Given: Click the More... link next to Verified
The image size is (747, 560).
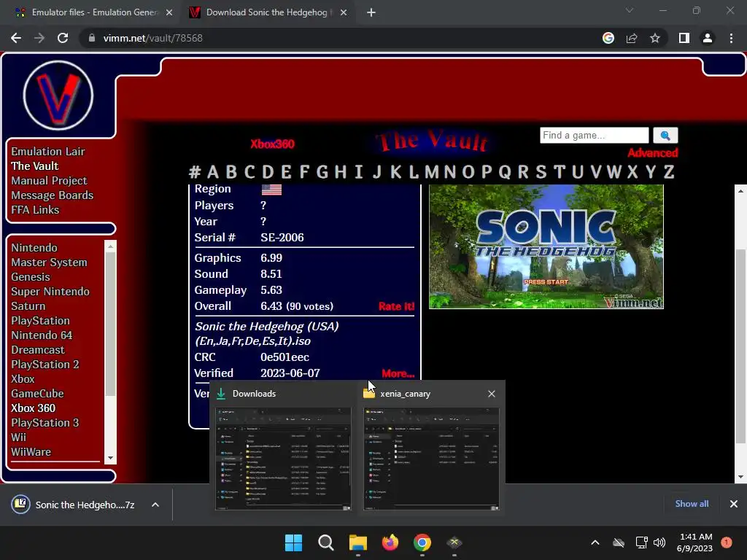Looking at the screenshot, I should 398,373.
